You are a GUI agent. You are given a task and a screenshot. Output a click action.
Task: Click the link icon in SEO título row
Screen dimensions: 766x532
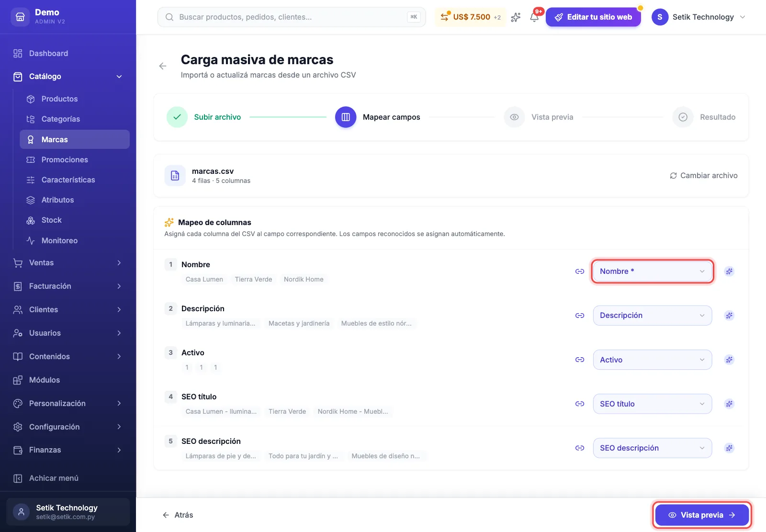pos(580,404)
